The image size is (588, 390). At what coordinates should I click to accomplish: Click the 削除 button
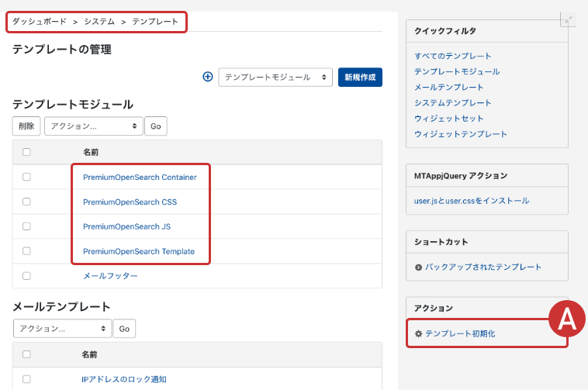[x=26, y=126]
